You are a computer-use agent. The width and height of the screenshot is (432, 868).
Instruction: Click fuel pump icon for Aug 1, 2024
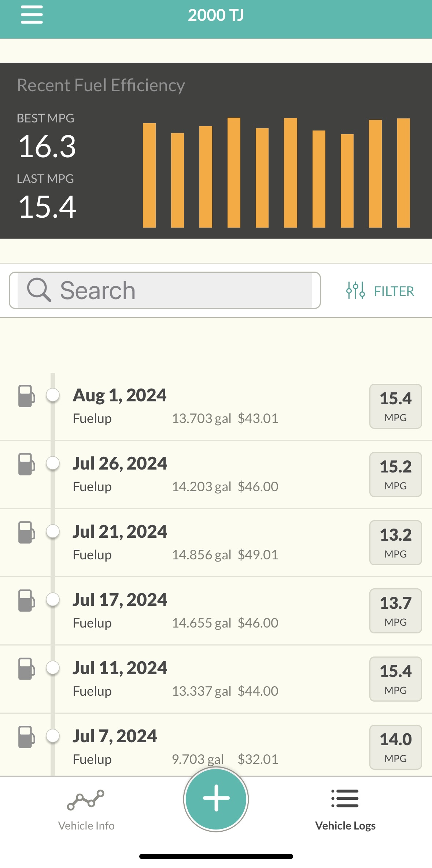(x=26, y=396)
